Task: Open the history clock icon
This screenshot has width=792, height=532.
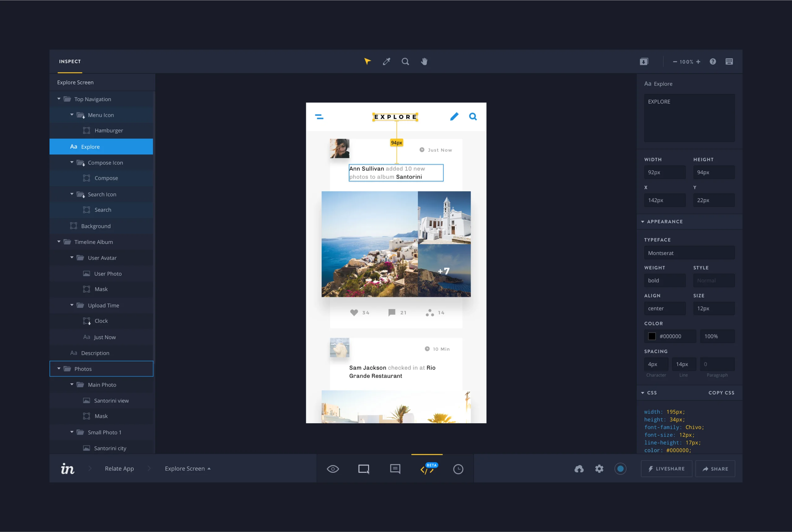Action: [x=458, y=469]
